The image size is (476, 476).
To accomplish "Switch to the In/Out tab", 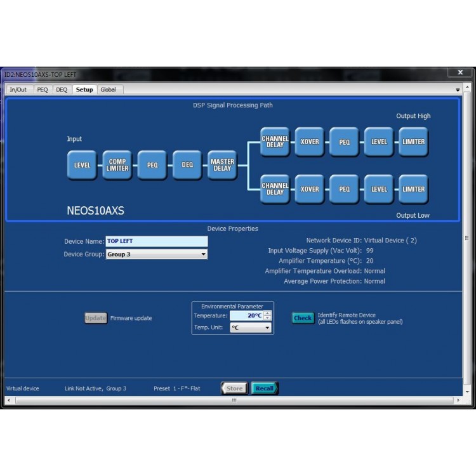I will 18,89.
